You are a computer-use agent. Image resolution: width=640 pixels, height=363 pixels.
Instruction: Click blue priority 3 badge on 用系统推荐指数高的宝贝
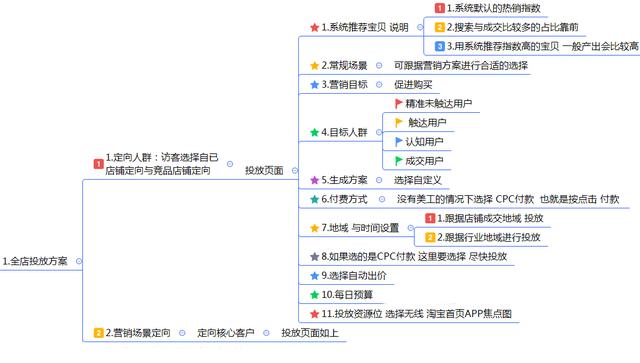[440, 46]
